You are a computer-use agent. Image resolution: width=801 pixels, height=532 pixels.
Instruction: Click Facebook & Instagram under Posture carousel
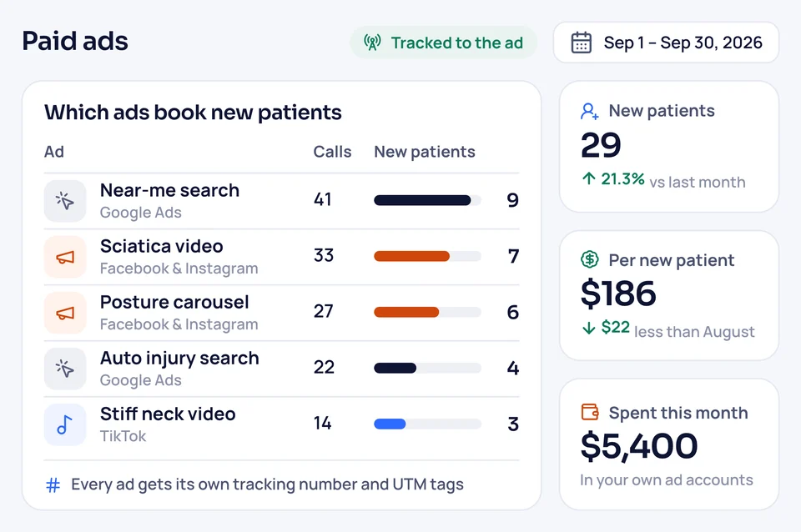click(179, 324)
